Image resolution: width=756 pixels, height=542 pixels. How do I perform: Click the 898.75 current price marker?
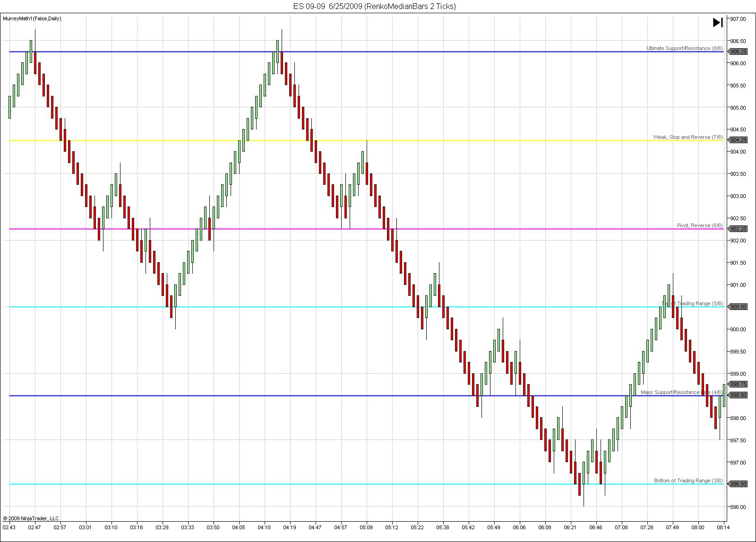738,385
